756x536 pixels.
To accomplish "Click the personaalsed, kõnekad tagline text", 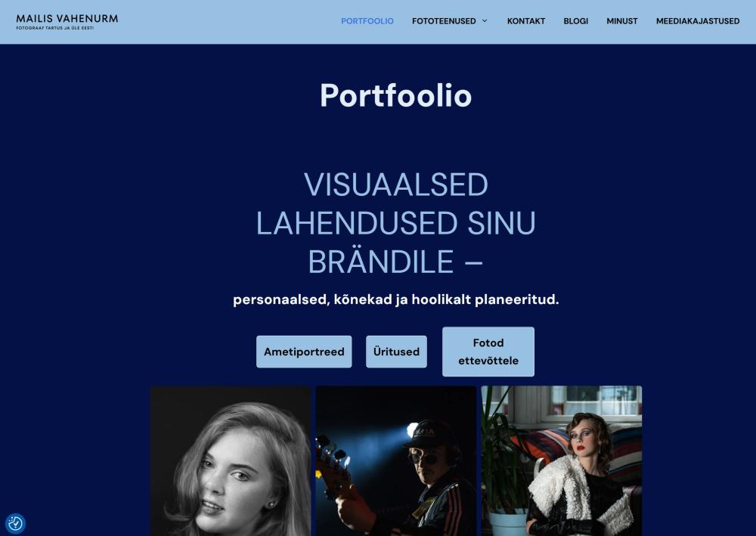I will pos(396,299).
